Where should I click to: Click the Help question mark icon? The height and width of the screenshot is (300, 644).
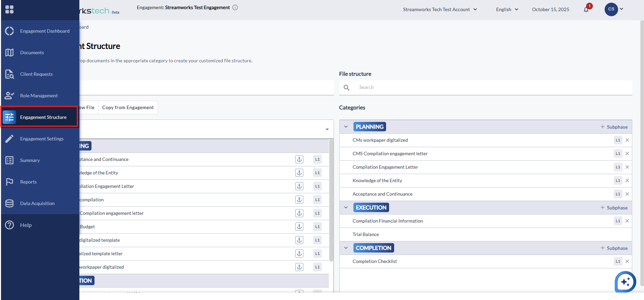click(9, 225)
